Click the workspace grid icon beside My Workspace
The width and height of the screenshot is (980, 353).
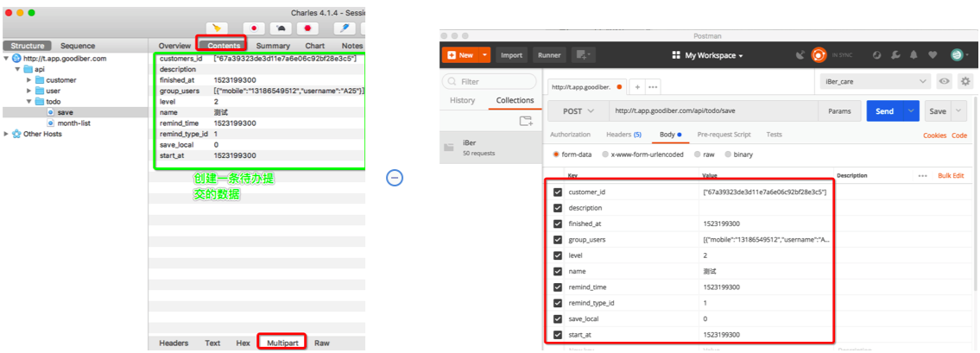pyautogui.click(x=675, y=55)
